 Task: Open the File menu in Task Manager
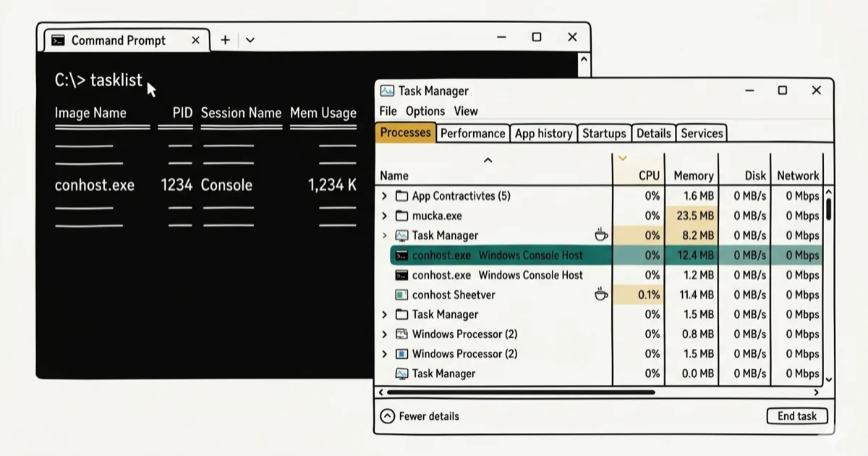tap(388, 111)
